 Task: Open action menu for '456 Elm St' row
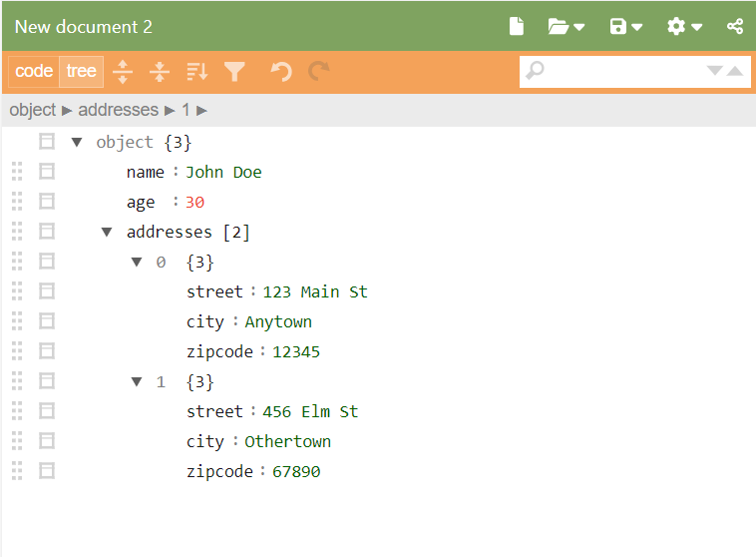[47, 410]
